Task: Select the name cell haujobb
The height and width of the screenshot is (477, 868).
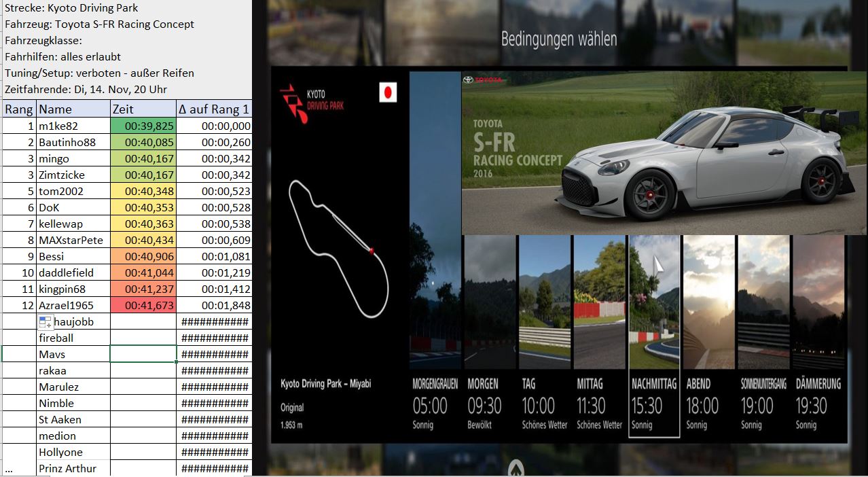Action: [x=73, y=321]
